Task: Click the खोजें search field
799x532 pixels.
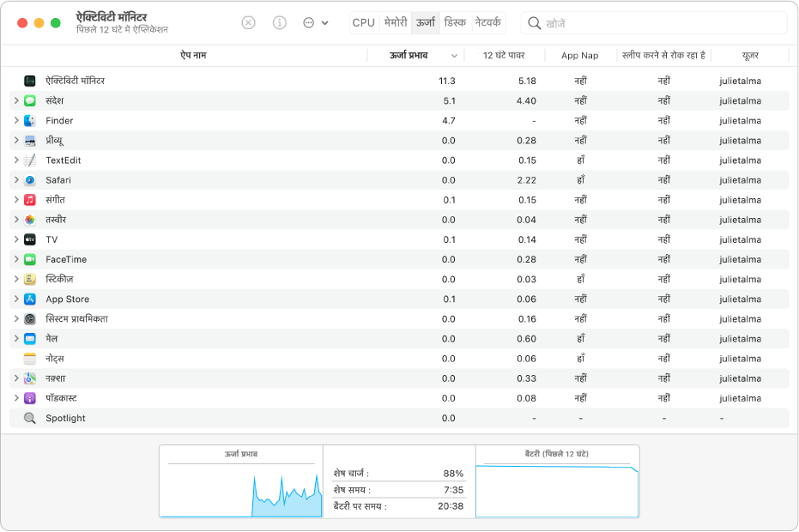Action: (x=661, y=23)
